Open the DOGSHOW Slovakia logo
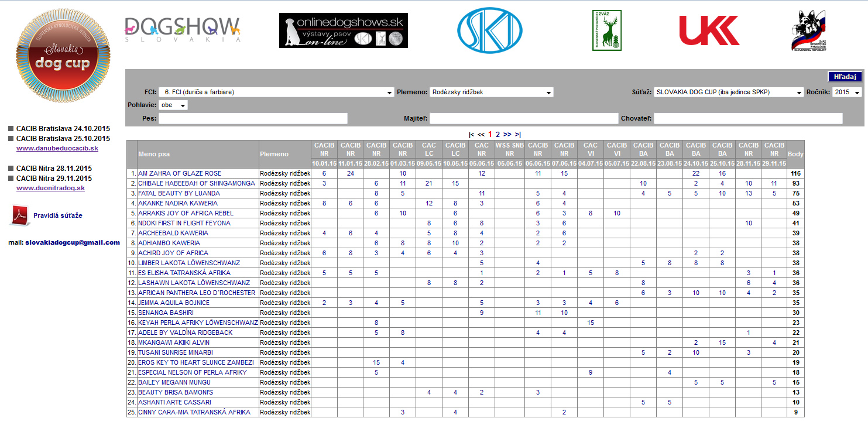This screenshot has height=432, width=868. pyautogui.click(x=183, y=29)
